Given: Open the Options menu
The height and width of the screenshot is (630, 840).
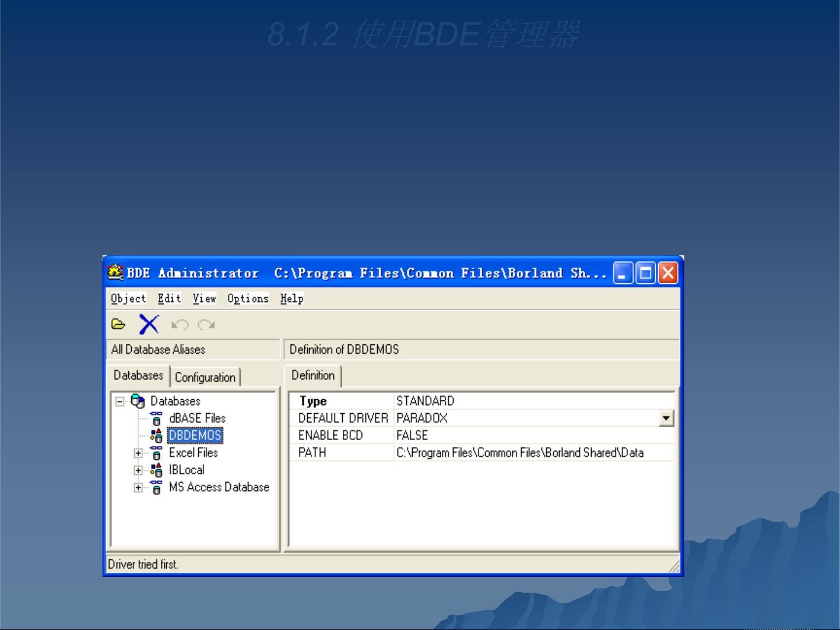Looking at the screenshot, I should [248, 298].
